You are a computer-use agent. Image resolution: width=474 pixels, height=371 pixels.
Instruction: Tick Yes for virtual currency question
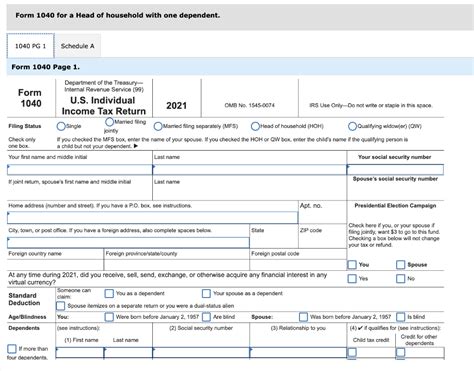pos(352,279)
